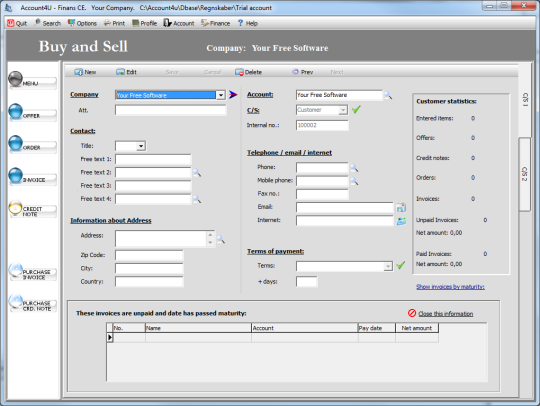Open the Terms dropdown

tap(388, 266)
